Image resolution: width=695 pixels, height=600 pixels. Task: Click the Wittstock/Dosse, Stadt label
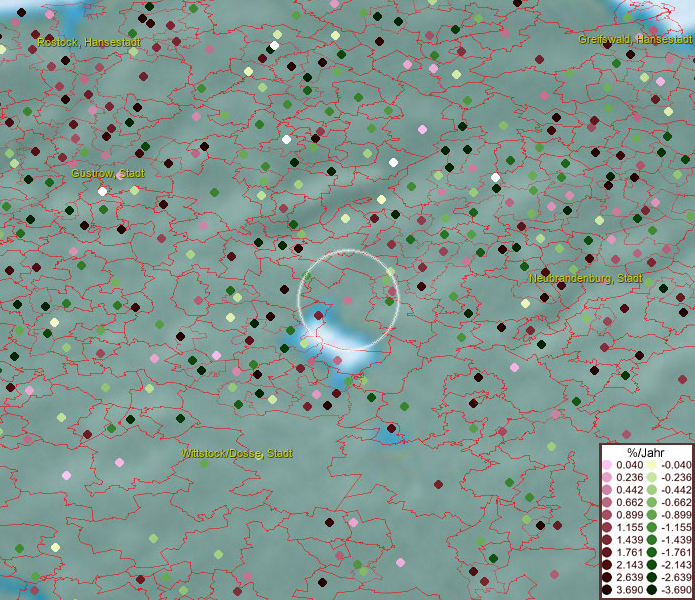click(x=237, y=454)
